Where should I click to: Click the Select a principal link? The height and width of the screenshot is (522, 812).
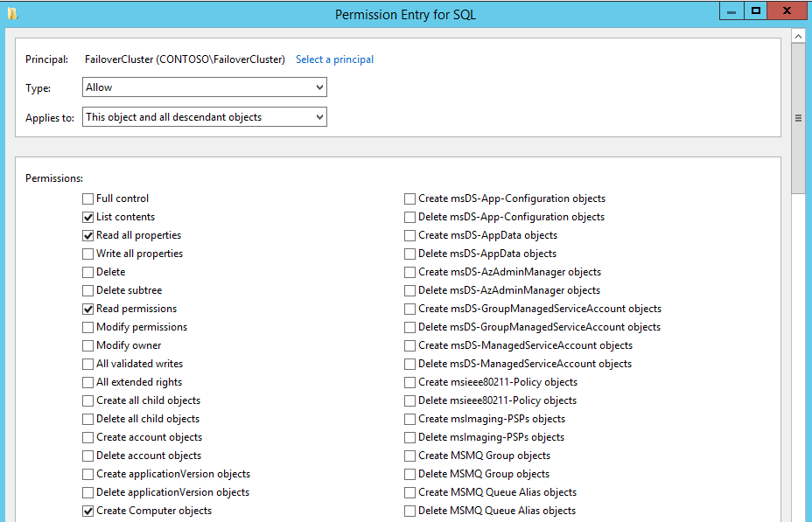(334, 59)
